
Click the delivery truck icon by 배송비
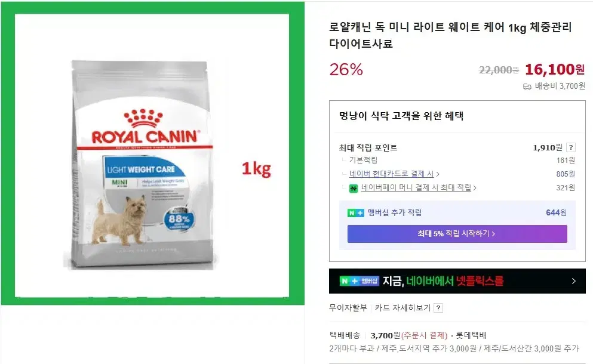(527, 87)
